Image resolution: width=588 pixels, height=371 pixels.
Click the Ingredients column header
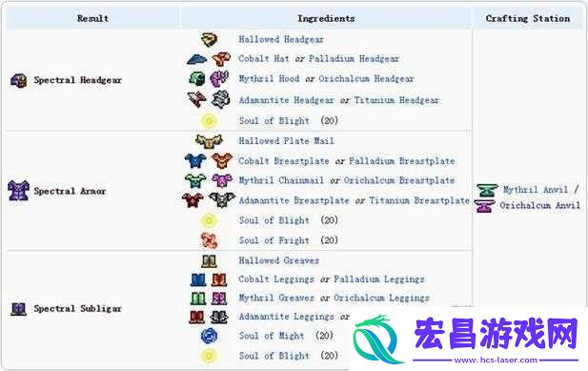click(326, 18)
